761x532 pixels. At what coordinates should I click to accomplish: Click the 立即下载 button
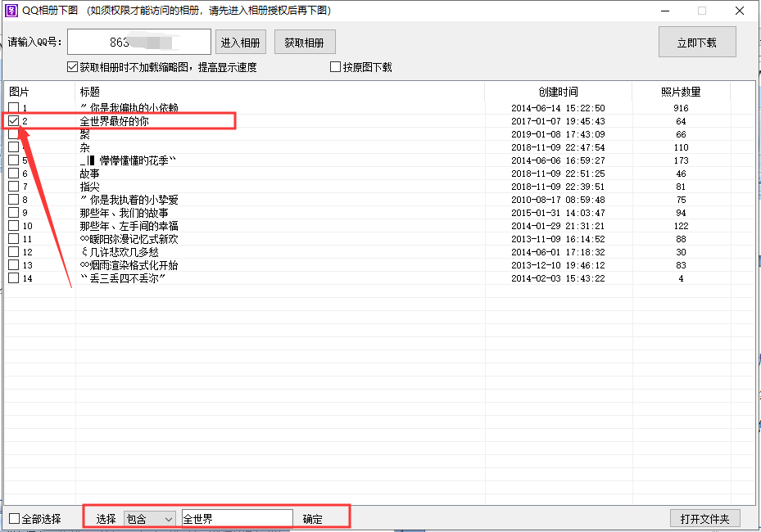697,43
